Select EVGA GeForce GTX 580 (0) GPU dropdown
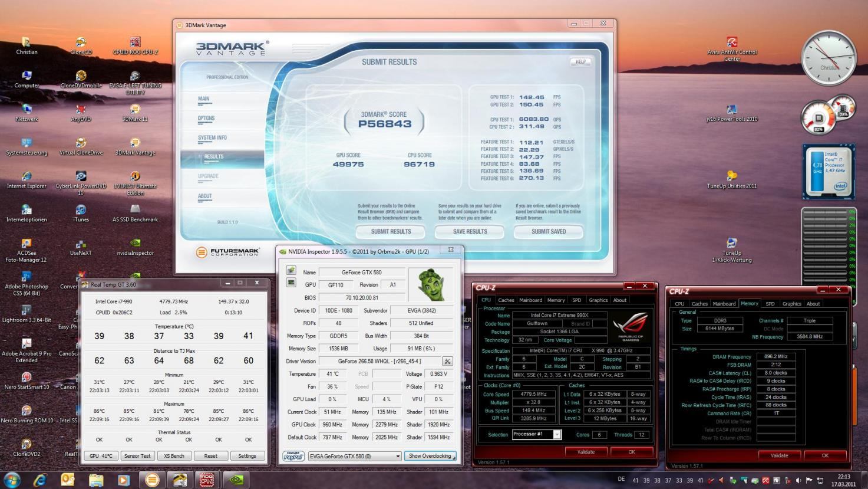Image resolution: width=868 pixels, height=489 pixels. click(x=355, y=456)
